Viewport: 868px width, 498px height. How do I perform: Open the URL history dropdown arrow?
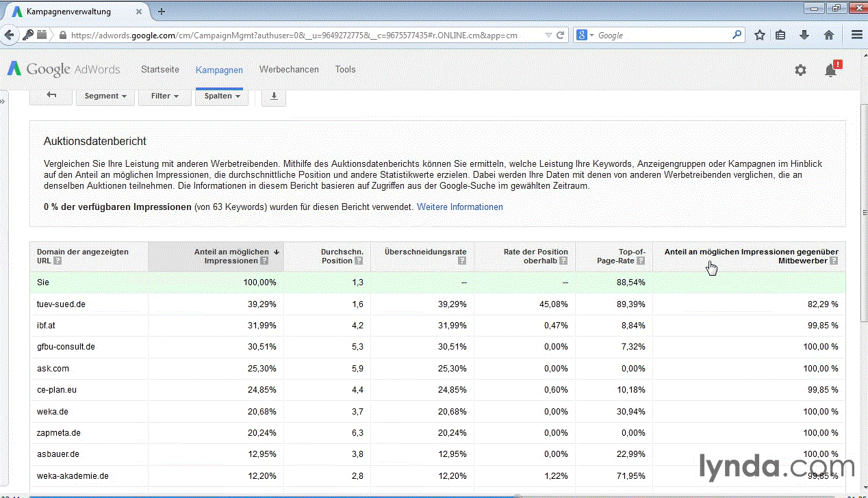548,35
